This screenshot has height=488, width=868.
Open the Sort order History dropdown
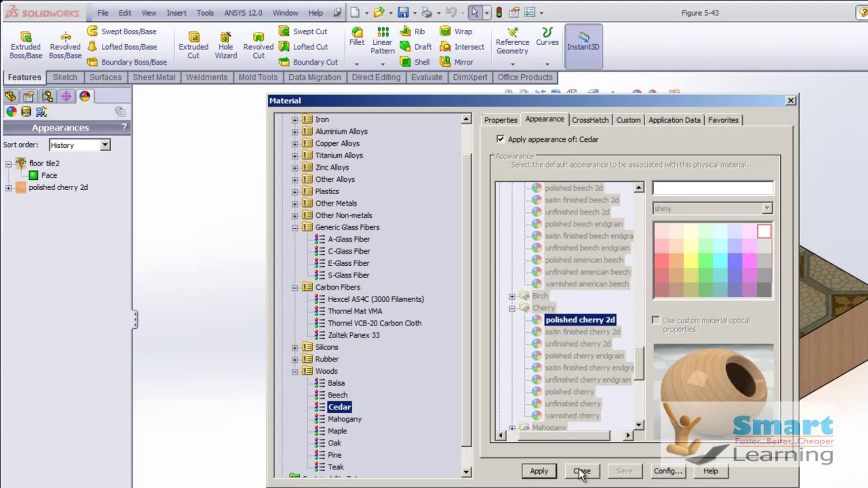pyautogui.click(x=105, y=145)
